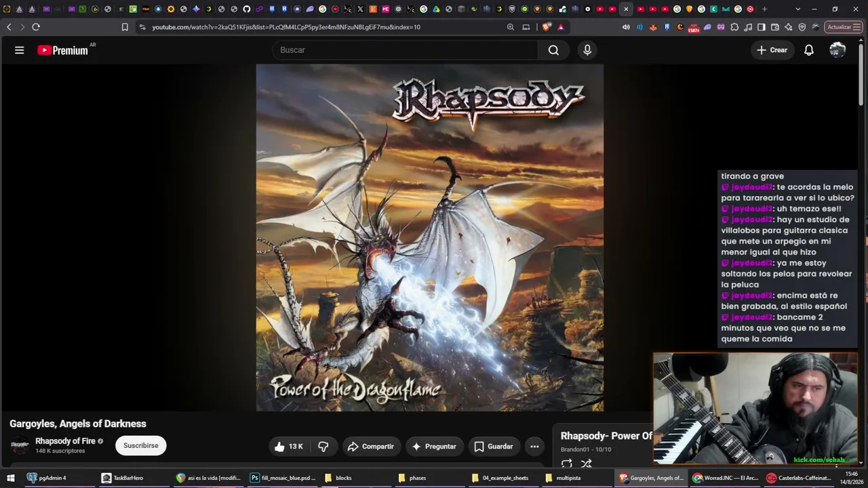Click the Power of the Dragonflame video player
868x488 pixels.
coord(430,237)
